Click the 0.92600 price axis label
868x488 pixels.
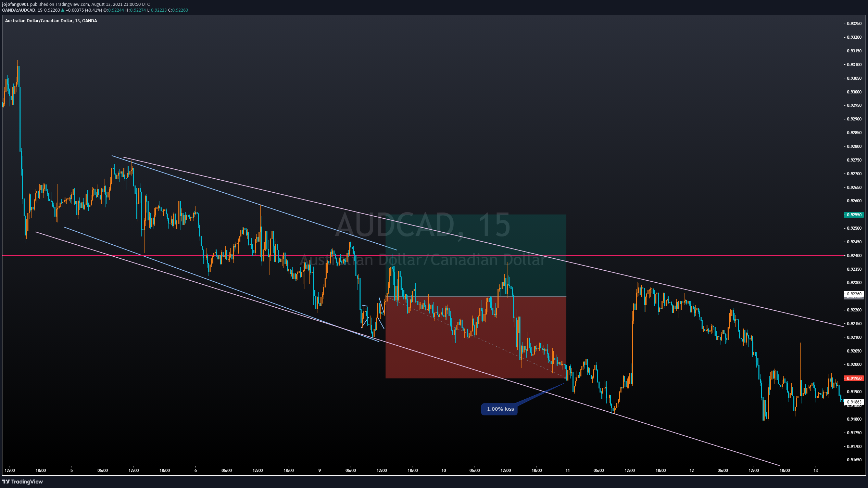coord(854,201)
